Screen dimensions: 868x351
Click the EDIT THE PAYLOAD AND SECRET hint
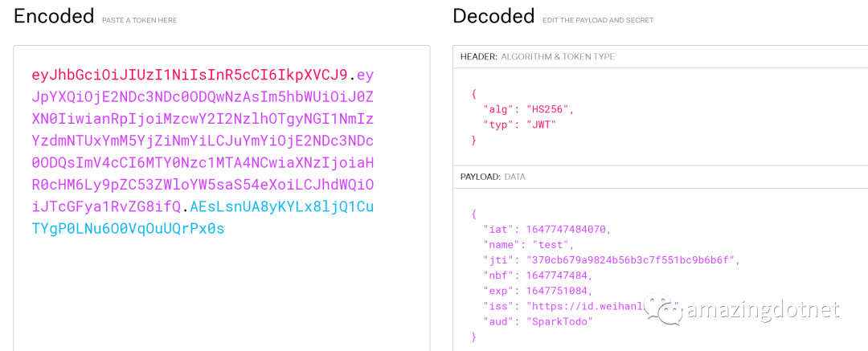598,21
